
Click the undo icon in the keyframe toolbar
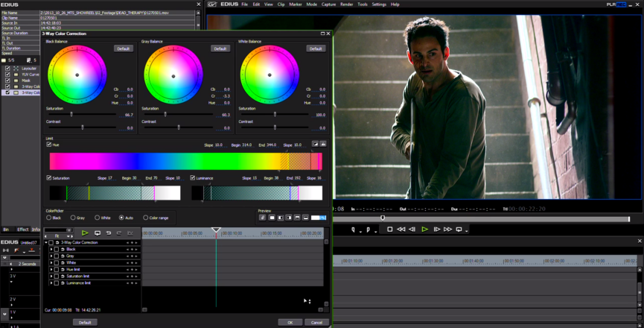pos(109,233)
